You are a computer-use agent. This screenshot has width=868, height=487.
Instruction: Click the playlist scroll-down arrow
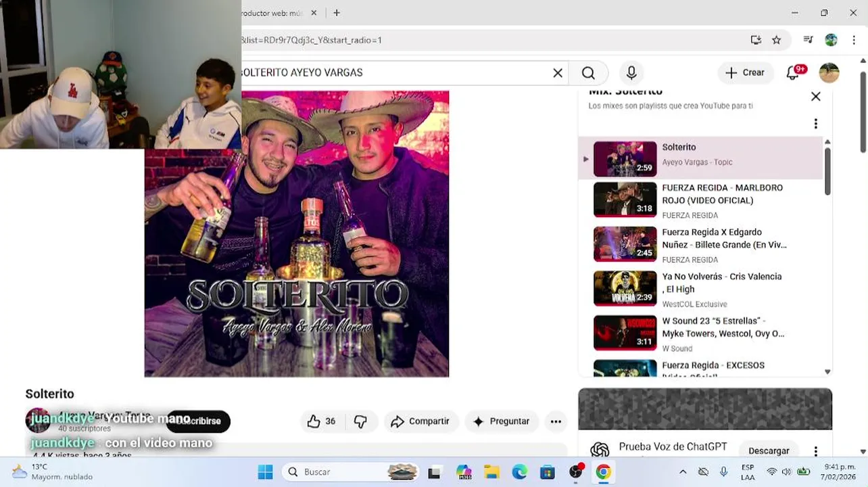pos(827,371)
